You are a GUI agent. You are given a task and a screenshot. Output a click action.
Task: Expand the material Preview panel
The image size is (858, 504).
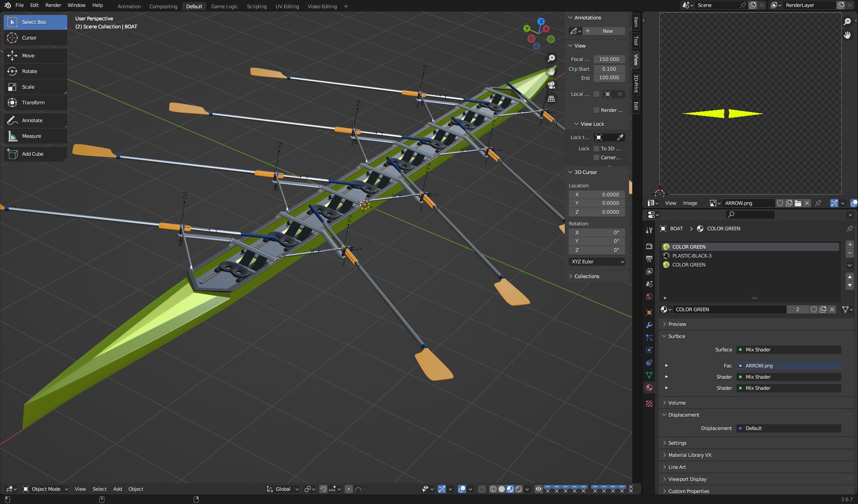click(x=677, y=324)
